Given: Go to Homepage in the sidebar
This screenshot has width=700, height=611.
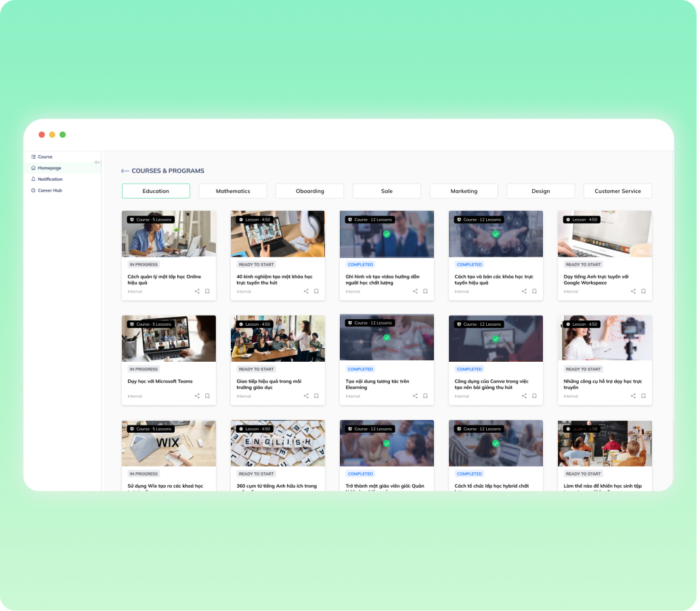Looking at the screenshot, I should [49, 168].
